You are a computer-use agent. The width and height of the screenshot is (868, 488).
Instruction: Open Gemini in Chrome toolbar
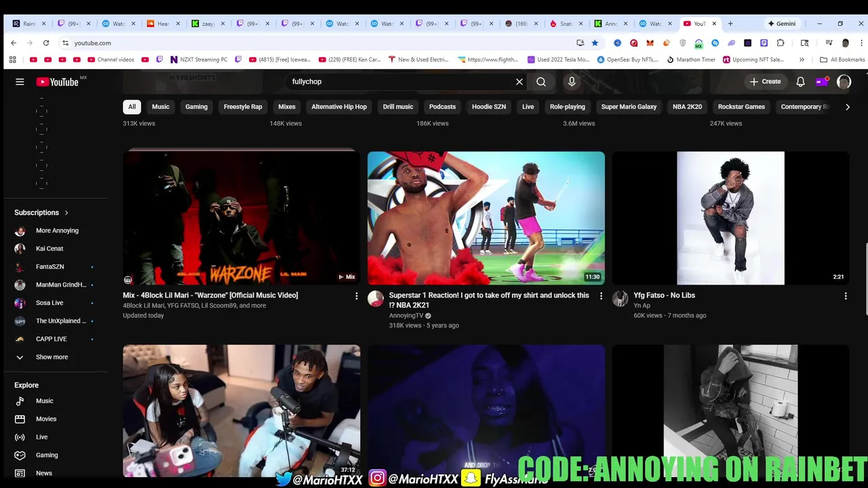(x=782, y=24)
